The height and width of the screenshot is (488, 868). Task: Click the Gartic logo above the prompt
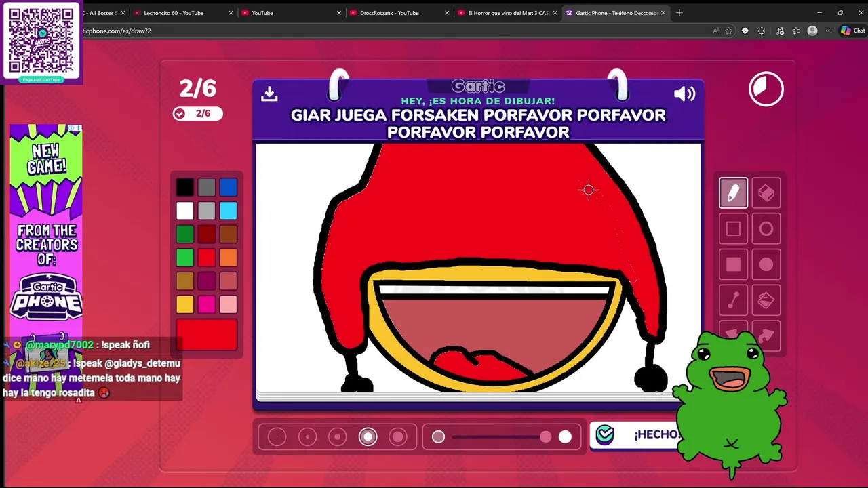(478, 87)
